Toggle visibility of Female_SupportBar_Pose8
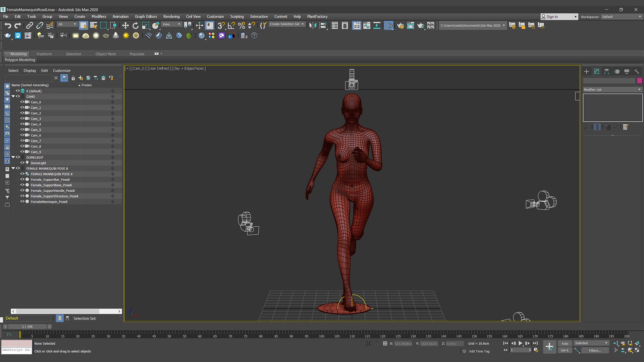Viewport: 644px width, 362px height. 22,179
